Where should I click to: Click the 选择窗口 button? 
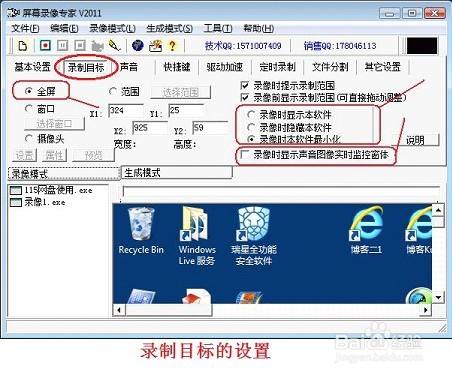pos(54,124)
